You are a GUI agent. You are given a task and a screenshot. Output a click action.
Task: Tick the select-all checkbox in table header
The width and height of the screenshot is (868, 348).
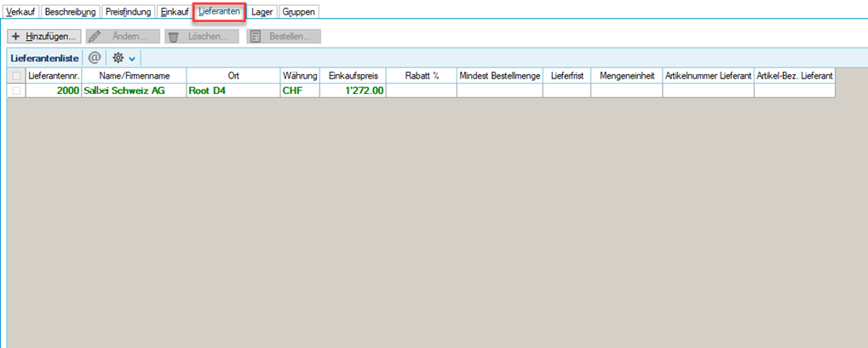[16, 75]
